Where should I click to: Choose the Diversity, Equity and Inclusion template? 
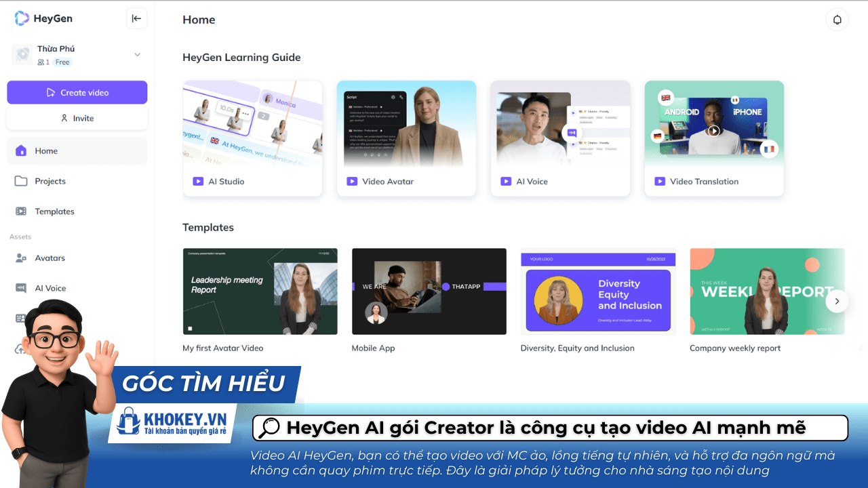[x=597, y=291]
